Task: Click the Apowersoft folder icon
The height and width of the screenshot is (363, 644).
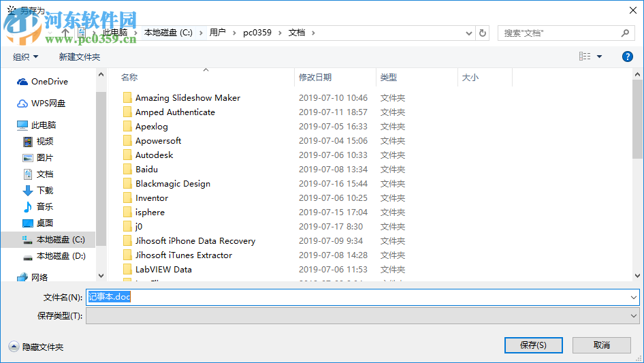Action: coord(128,141)
